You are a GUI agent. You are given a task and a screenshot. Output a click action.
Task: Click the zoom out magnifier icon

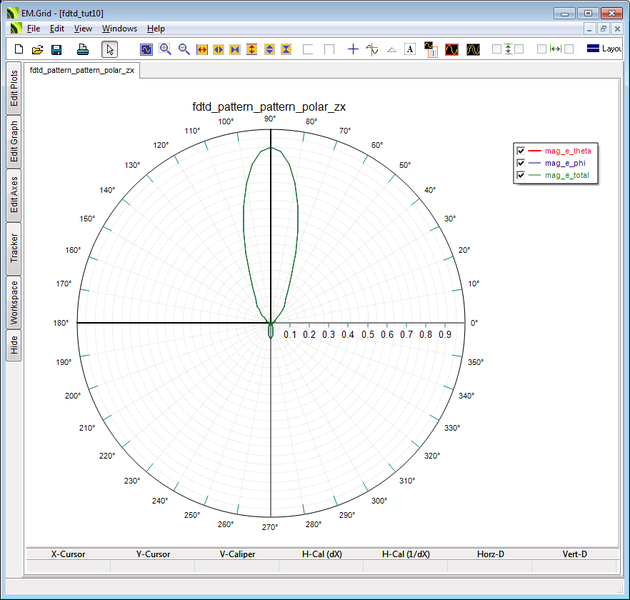(x=183, y=49)
